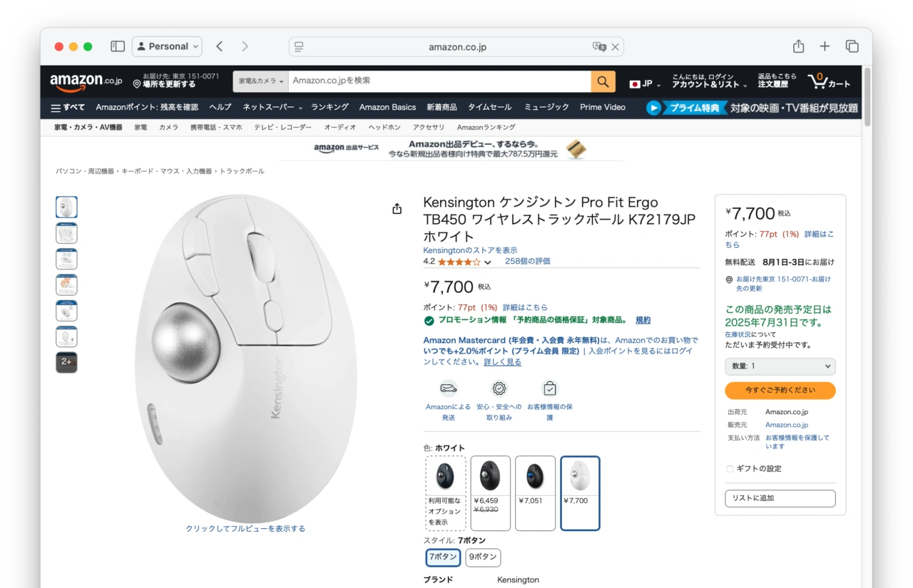This screenshot has height=588, width=913.
Task: Expand the 家電&カメラ search category dropdown
Action: pyautogui.click(x=261, y=81)
